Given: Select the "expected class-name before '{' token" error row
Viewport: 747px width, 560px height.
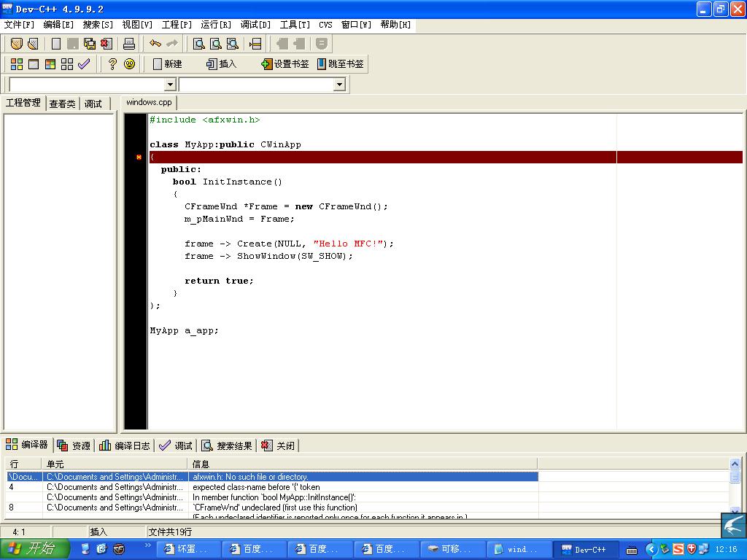Looking at the screenshot, I should 256,487.
